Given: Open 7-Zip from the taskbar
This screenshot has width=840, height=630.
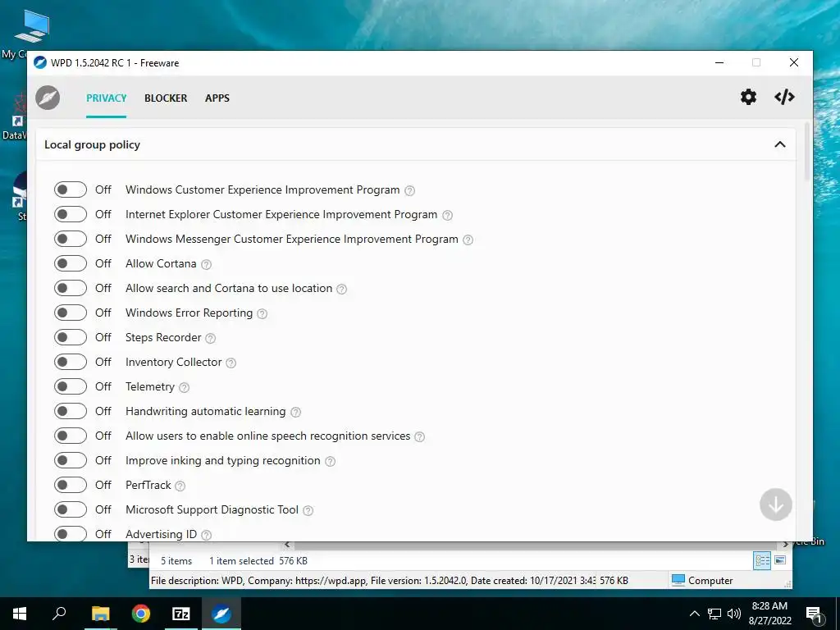Looking at the screenshot, I should point(180,614).
